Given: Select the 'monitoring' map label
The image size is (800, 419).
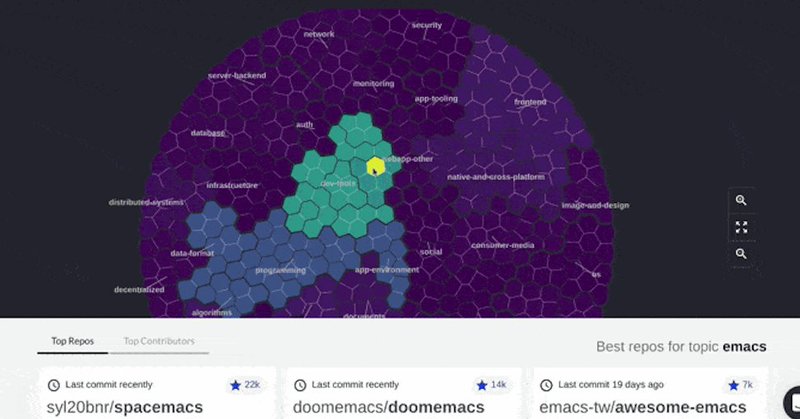Looking at the screenshot, I should click(x=373, y=83).
